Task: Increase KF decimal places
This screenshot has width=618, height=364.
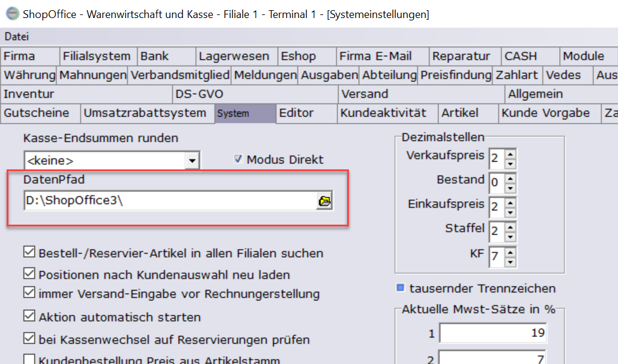Action: (x=510, y=252)
